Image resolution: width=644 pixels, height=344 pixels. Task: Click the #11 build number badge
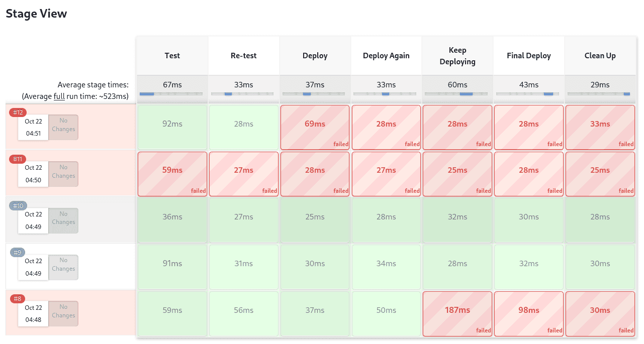pyautogui.click(x=17, y=159)
